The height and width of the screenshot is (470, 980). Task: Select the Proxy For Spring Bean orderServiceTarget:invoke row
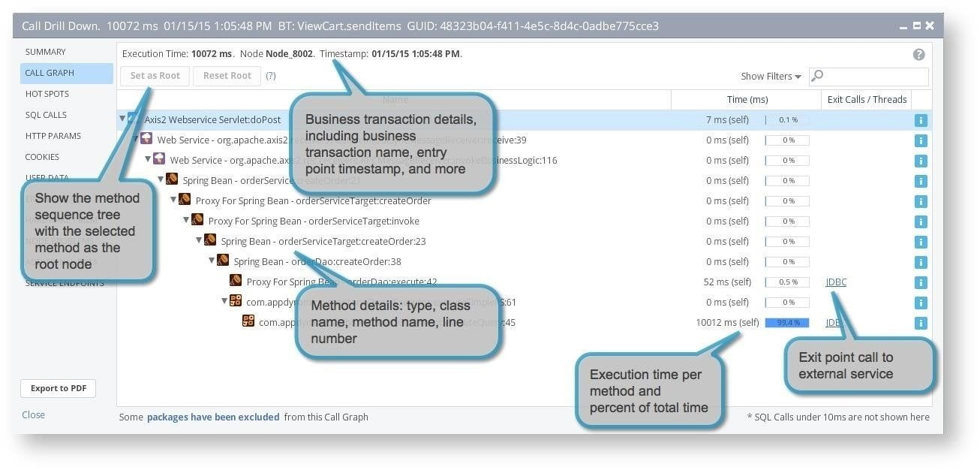click(x=525, y=221)
